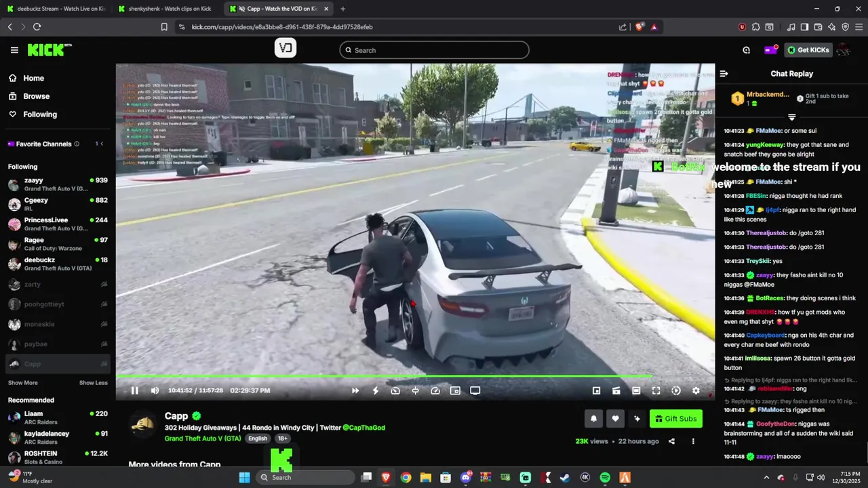Image resolution: width=868 pixels, height=488 pixels.
Task: Unfollow Capp with the heart button
Action: [x=615, y=419]
